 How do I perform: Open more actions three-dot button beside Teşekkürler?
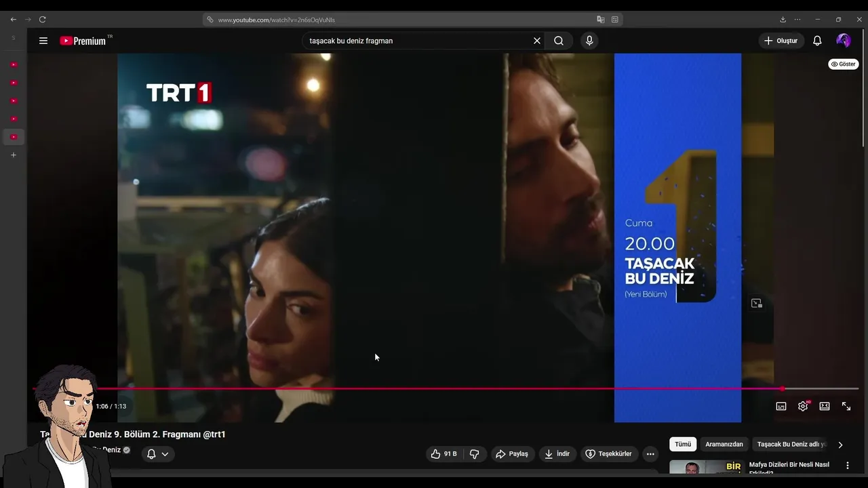pyautogui.click(x=650, y=454)
